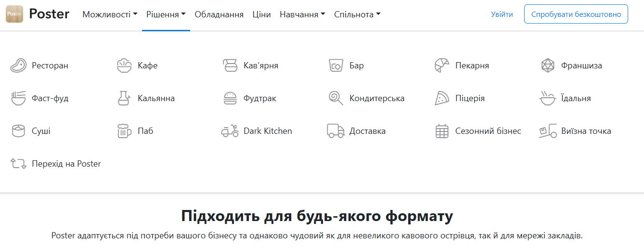
Task: Open the Ціни pricing page
Action: tap(261, 14)
